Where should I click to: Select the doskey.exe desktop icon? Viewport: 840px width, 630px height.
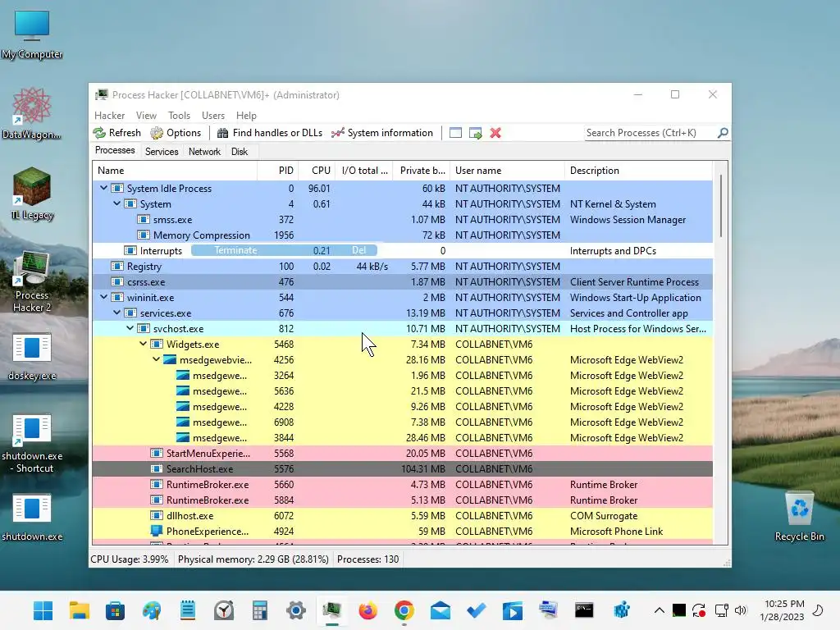(32, 356)
